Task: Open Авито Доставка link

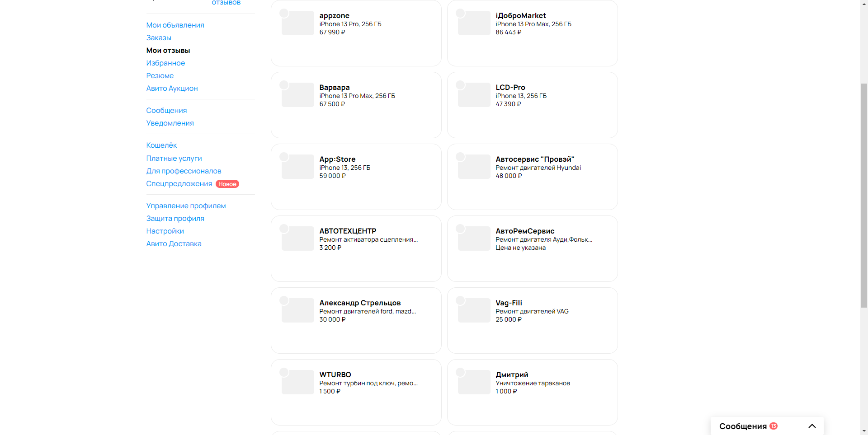Action: coord(174,243)
